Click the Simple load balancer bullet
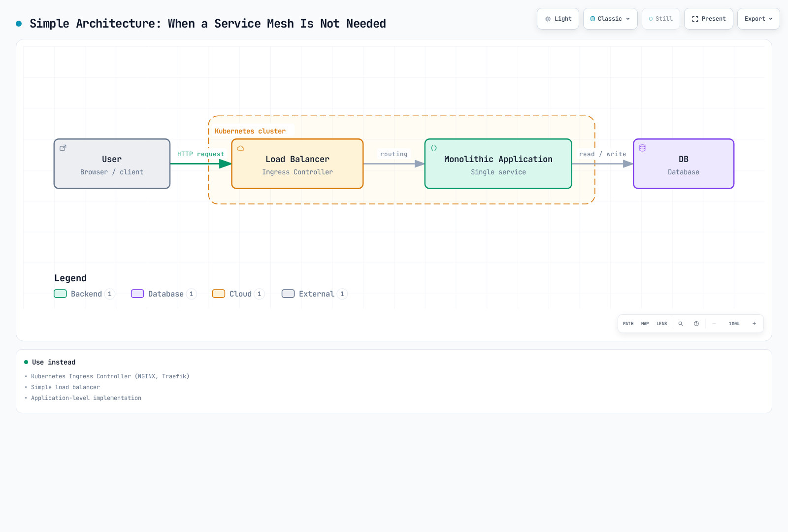The height and width of the screenshot is (532, 788). tap(66, 387)
